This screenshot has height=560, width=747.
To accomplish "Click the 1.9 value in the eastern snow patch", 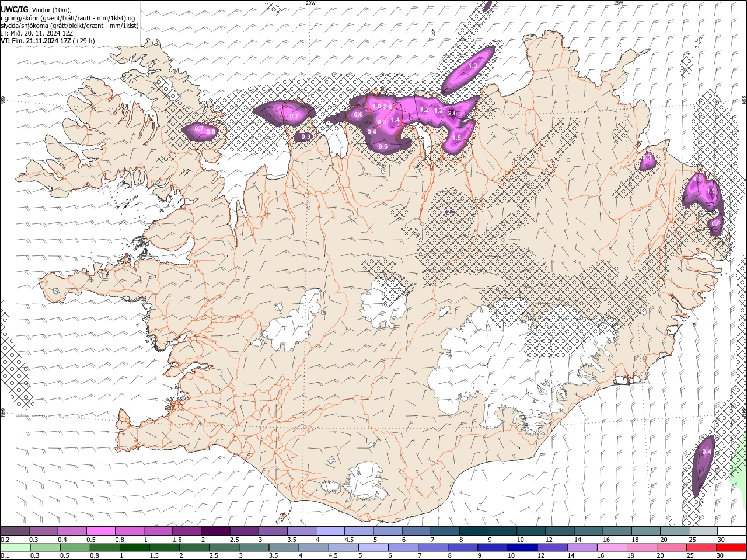I will (711, 191).
